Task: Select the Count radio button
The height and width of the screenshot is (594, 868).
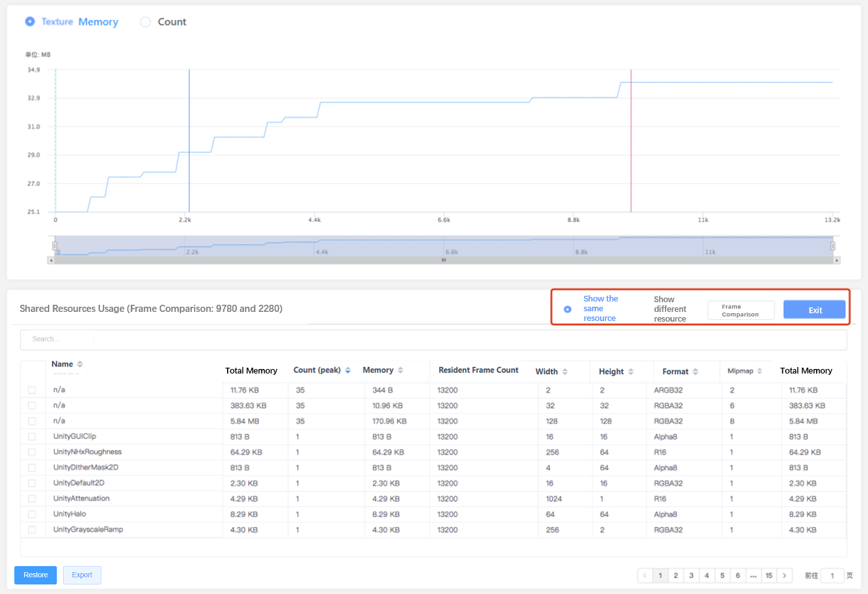Action: pyautogui.click(x=146, y=22)
